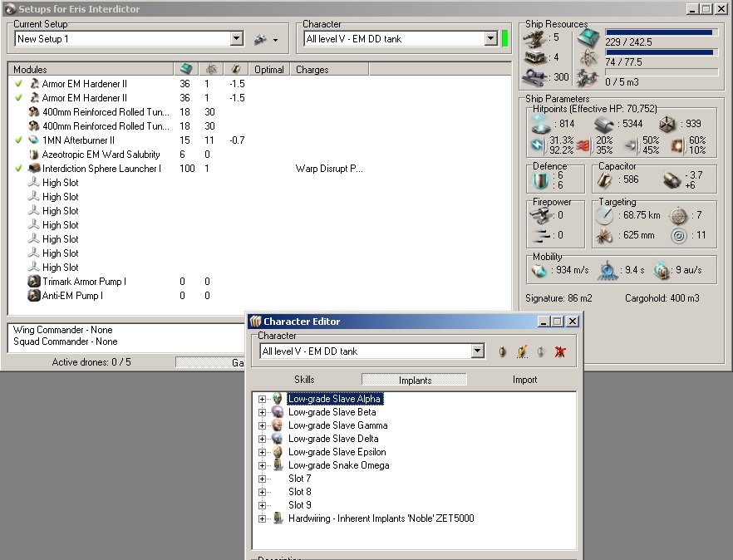Expand Low-grade Slave Beta node
This screenshot has height=560, width=733.
point(262,412)
